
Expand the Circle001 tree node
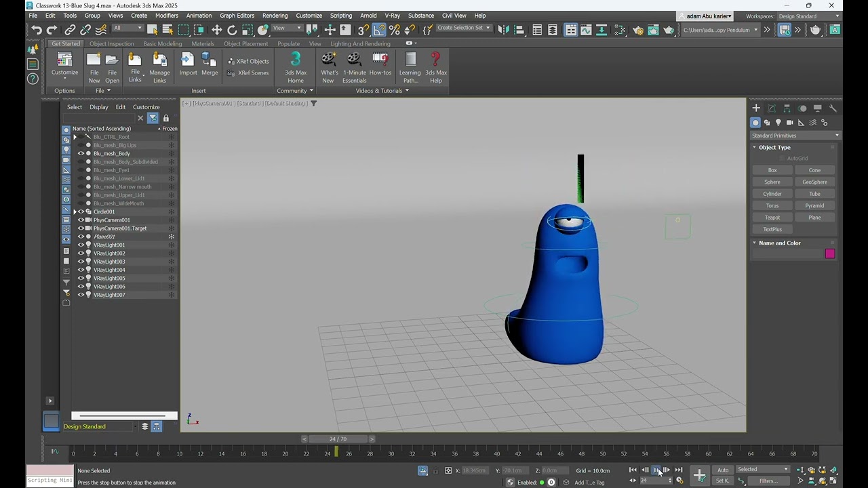[x=75, y=212]
